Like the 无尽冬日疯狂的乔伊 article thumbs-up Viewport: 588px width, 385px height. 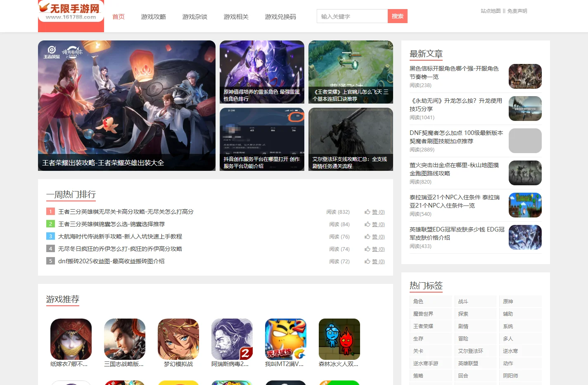(375, 249)
